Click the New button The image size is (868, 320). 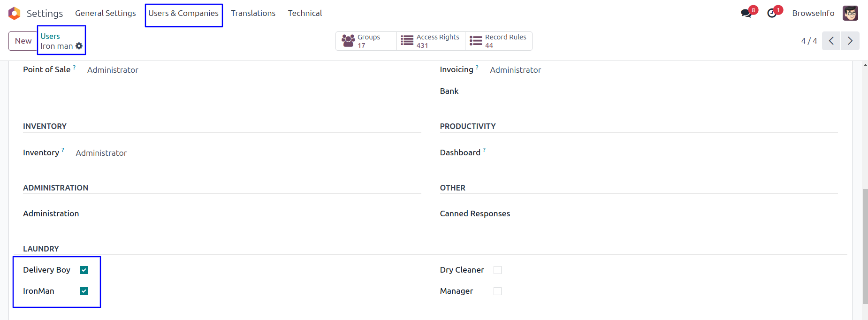(23, 41)
